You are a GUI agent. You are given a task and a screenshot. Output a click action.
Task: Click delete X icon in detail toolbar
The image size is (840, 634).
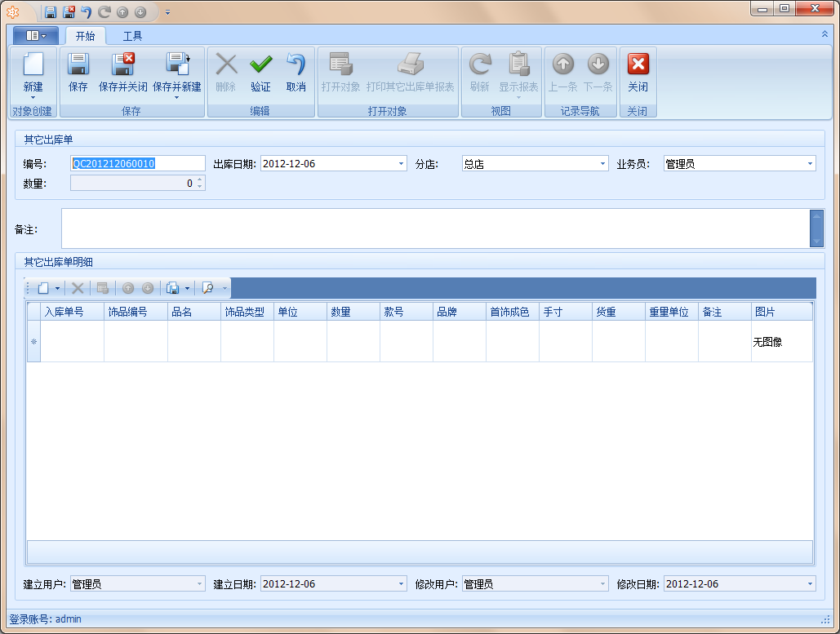[x=78, y=288]
